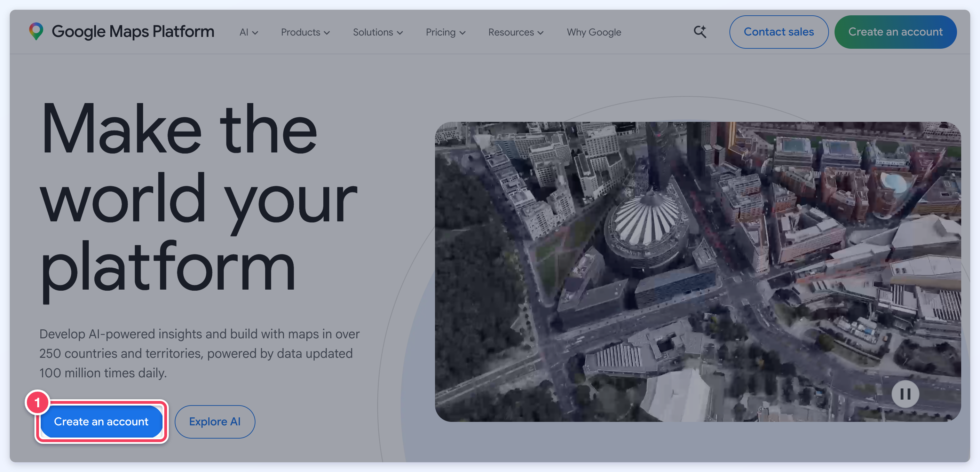Click the green Create an account header button

(x=895, y=32)
